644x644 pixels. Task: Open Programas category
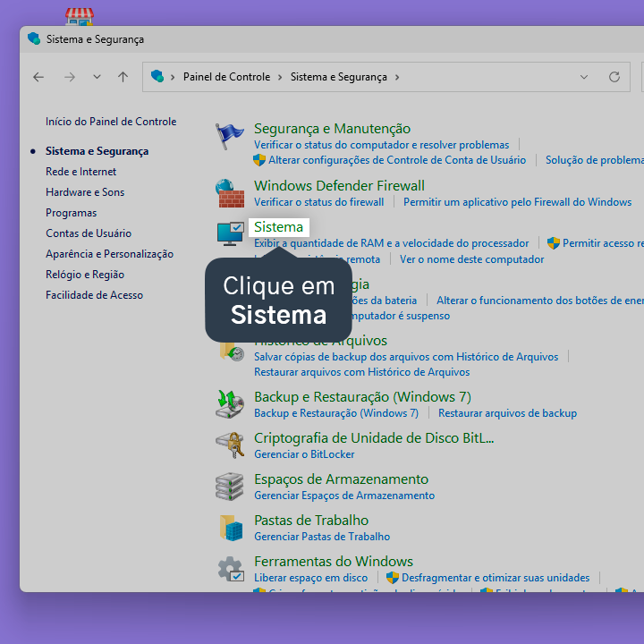pyautogui.click(x=71, y=213)
